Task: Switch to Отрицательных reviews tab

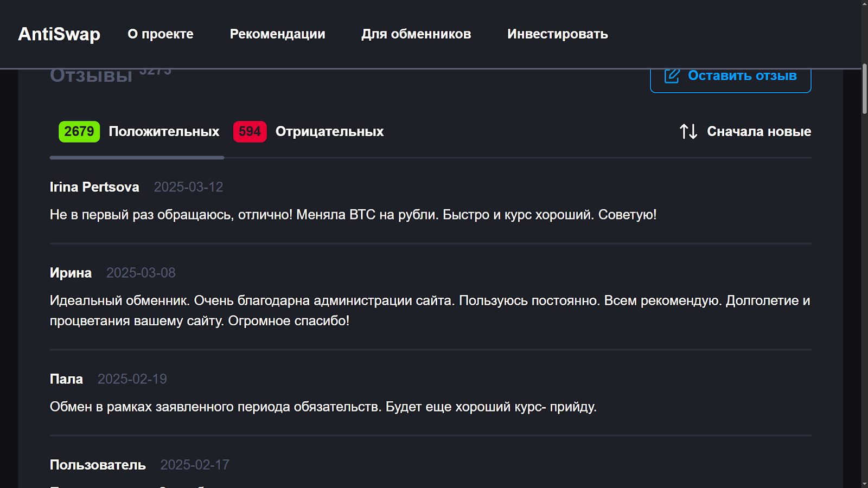Action: pyautogui.click(x=308, y=132)
